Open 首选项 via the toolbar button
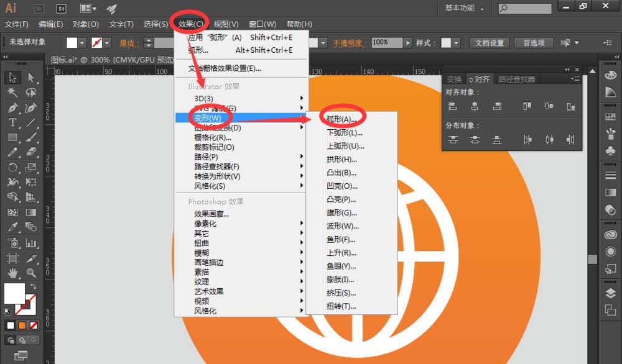The width and height of the screenshot is (622, 364). 534,42
